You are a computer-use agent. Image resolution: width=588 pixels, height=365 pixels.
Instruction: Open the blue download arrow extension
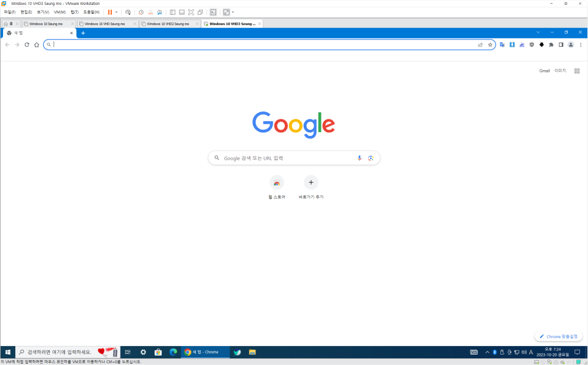coord(512,44)
